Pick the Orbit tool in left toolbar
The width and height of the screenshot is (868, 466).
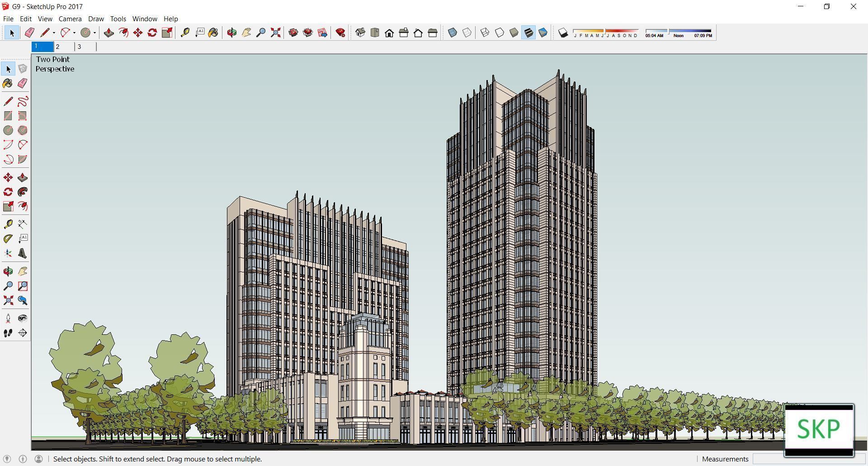click(x=8, y=271)
